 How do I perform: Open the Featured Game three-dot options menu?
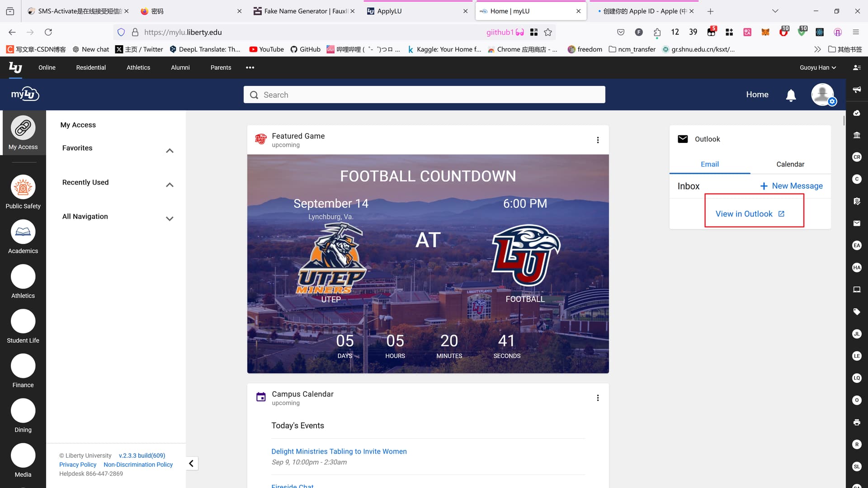(x=598, y=140)
